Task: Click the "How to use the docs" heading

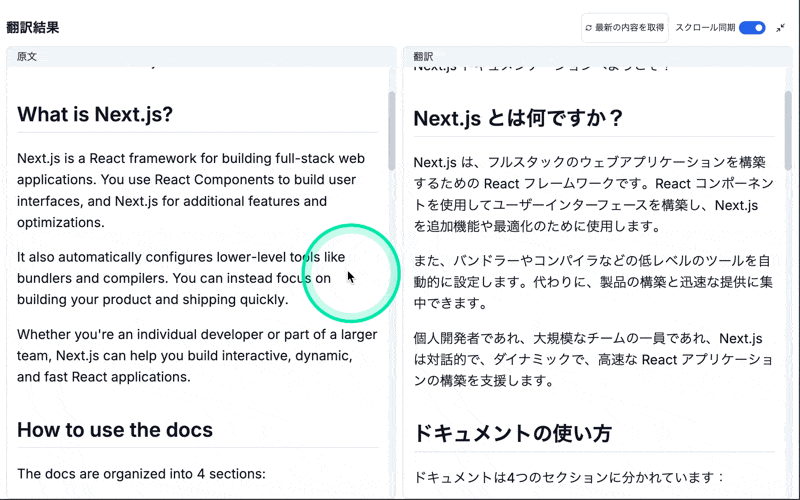Action: [x=115, y=430]
